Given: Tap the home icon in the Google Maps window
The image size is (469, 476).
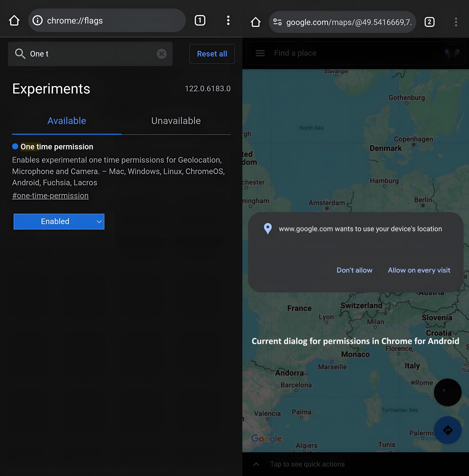Looking at the screenshot, I should [x=255, y=22].
